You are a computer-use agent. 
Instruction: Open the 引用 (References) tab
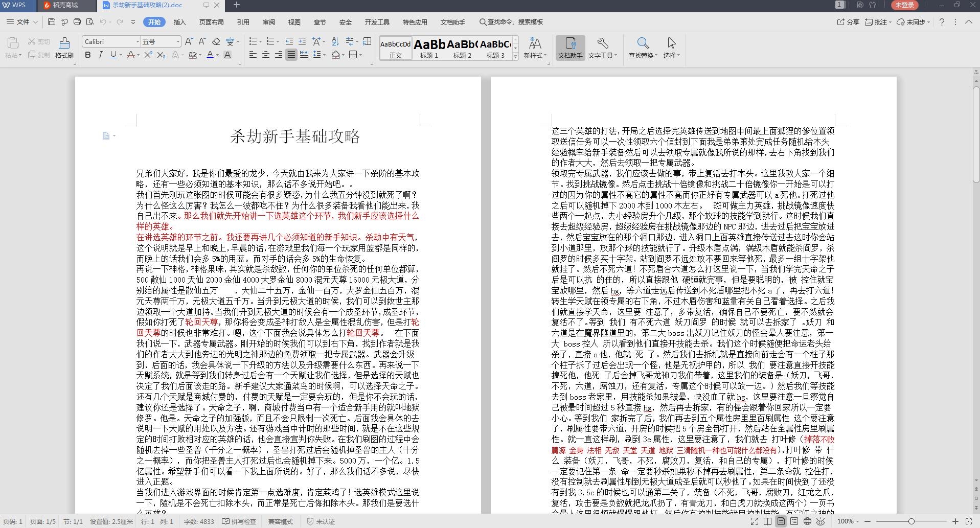point(243,22)
